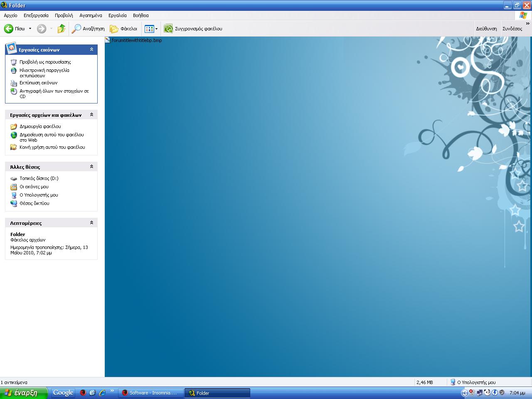Expand the toolbar overflow chevron near Συνδέσεις
Image resolution: width=532 pixels, height=399 pixels.
pyautogui.click(x=528, y=24)
